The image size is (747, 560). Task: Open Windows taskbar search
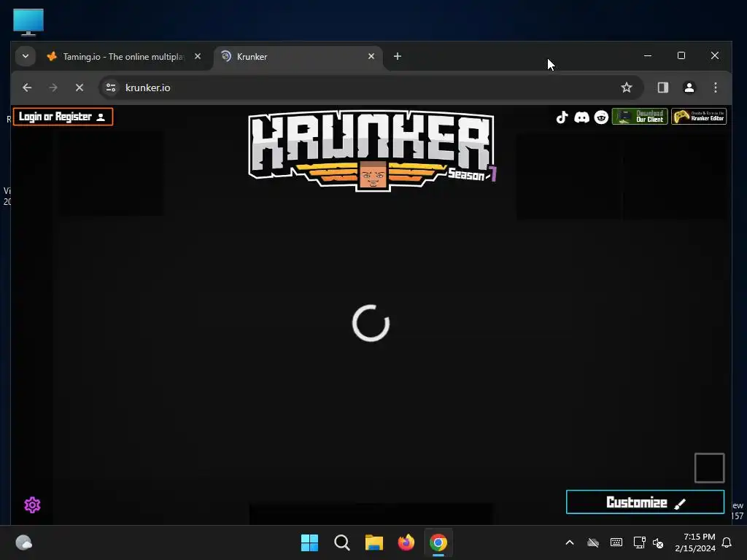[342, 542]
